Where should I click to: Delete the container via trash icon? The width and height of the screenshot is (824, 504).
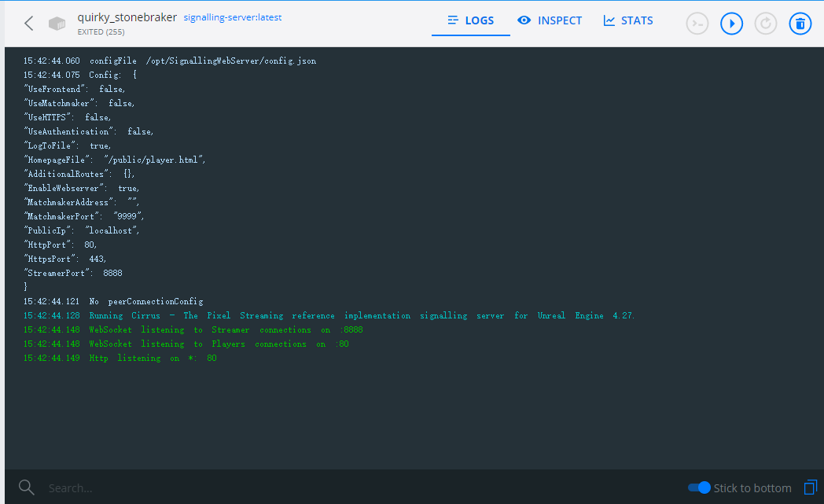pos(800,24)
